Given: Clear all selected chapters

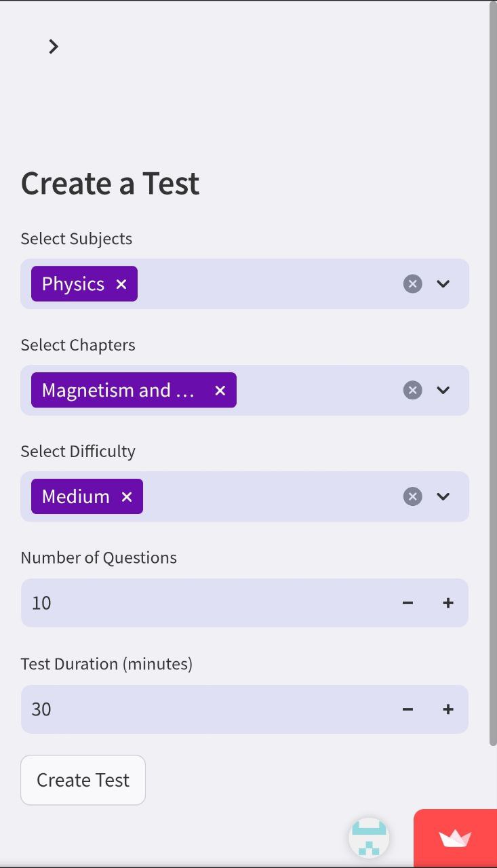Looking at the screenshot, I should [412, 390].
